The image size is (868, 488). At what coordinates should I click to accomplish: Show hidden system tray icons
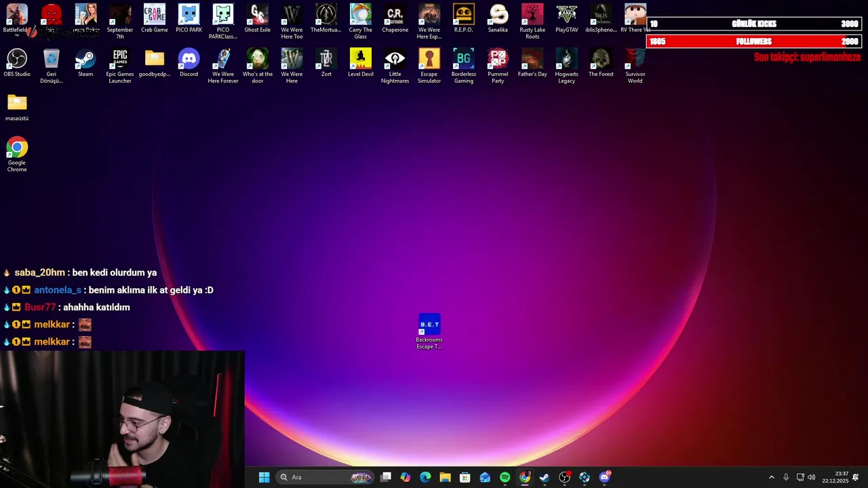[771, 477]
